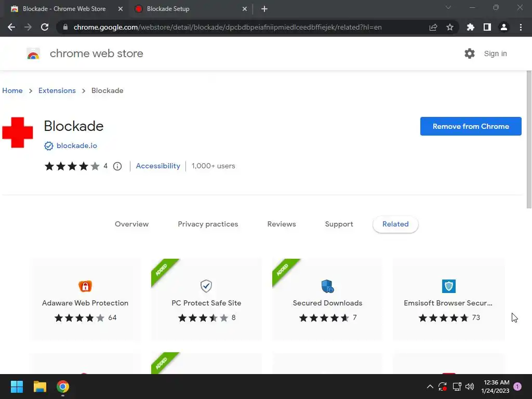Open the blockade.io publisher link

77,145
